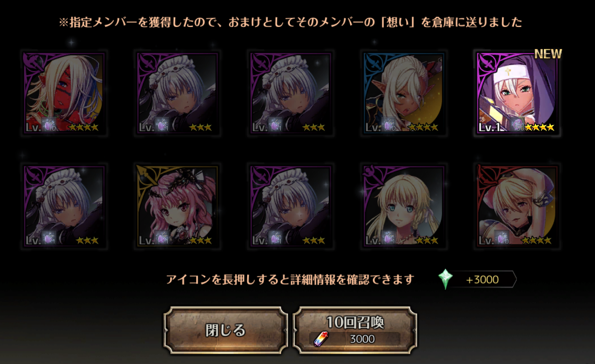Click the four-star rating on red-skinned card
Viewport: 595px width, 364px height.
84,127
